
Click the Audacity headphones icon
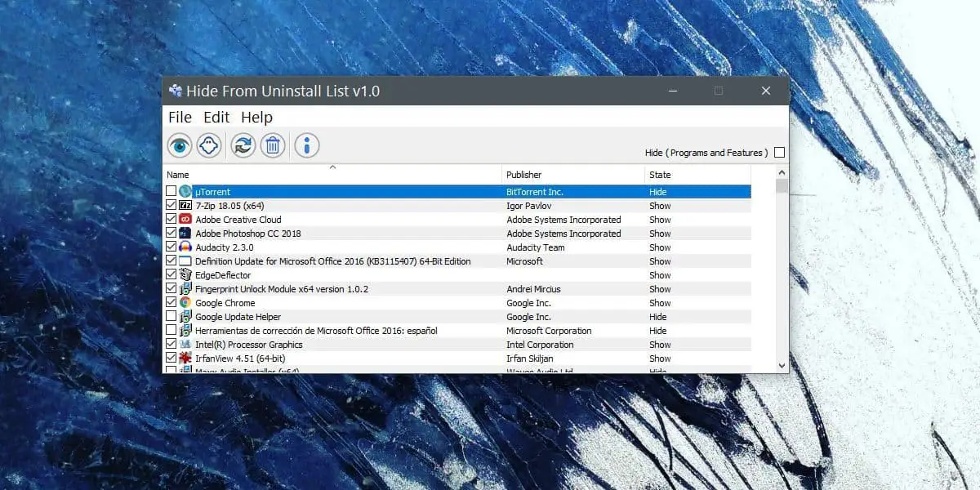coord(185,247)
